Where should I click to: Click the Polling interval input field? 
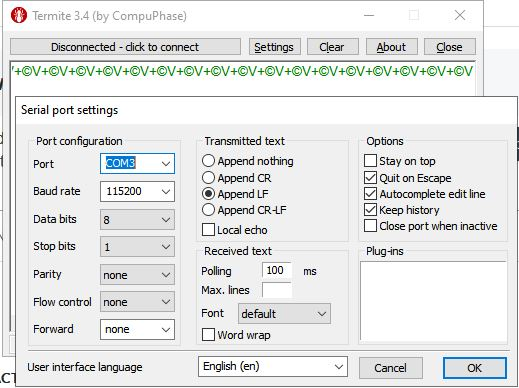(277, 270)
